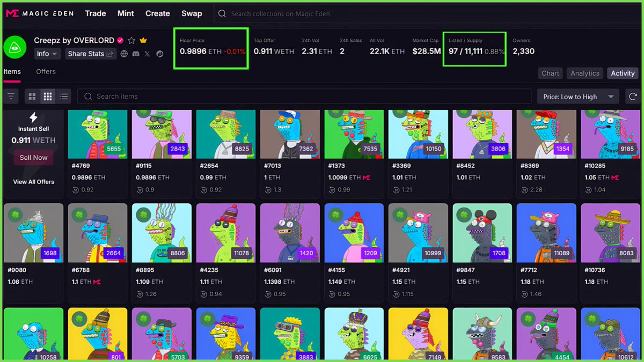Open the collection website globe icon
This screenshot has height=362, width=644.
[x=124, y=54]
